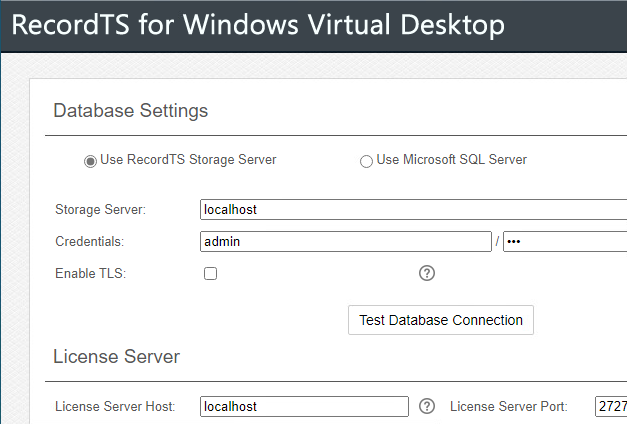Tick the Enable TLS checkbox
627x424 pixels.
(x=210, y=274)
